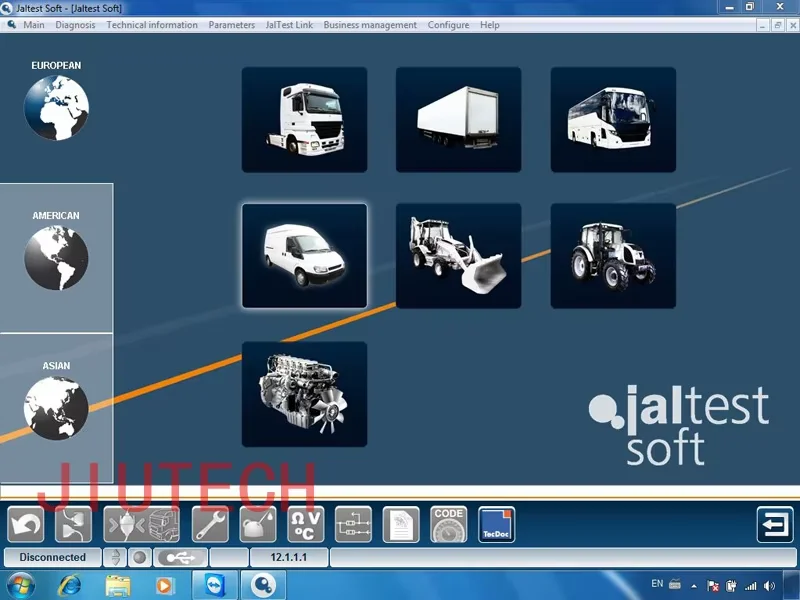The image size is (800, 600).
Task: Click the CODE gauge icon
Action: (448, 524)
